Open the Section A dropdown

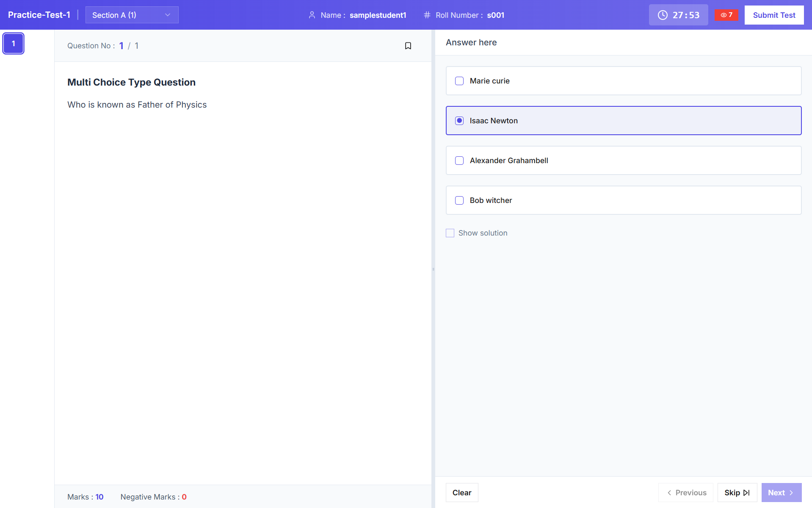[132, 15]
